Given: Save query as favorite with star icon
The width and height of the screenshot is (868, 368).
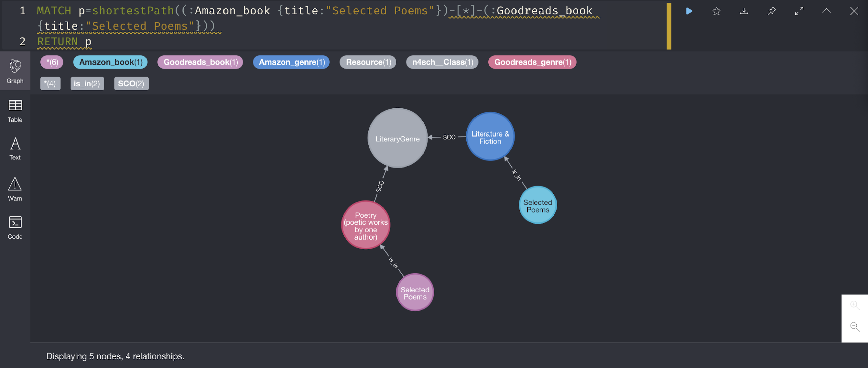Looking at the screenshot, I should [716, 11].
